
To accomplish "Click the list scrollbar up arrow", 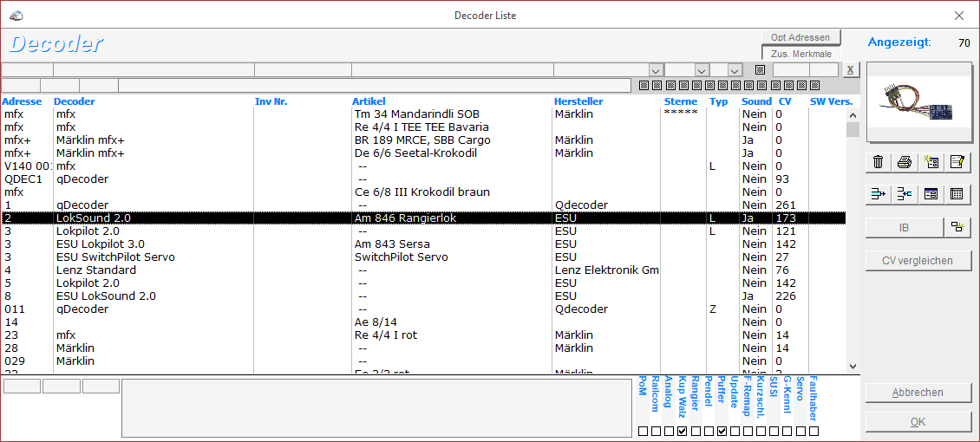I will (x=853, y=115).
